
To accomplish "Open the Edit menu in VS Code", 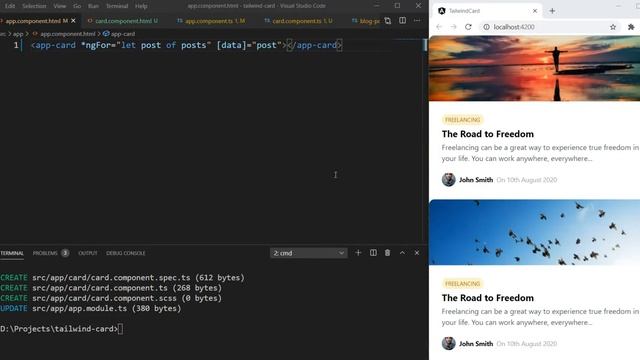I will tap(10, 6).
